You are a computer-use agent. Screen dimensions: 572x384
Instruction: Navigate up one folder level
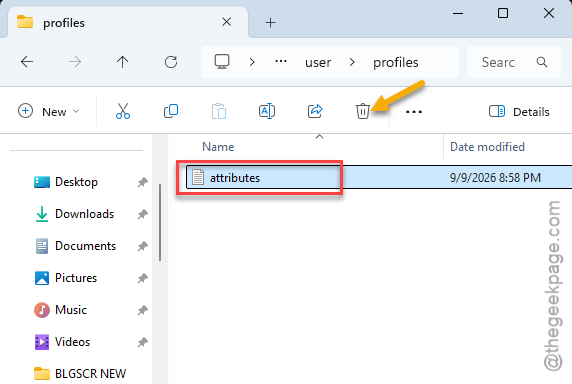click(123, 62)
